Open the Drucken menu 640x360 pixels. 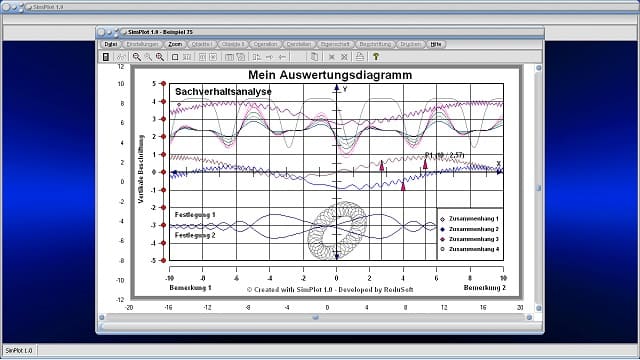(x=410, y=44)
